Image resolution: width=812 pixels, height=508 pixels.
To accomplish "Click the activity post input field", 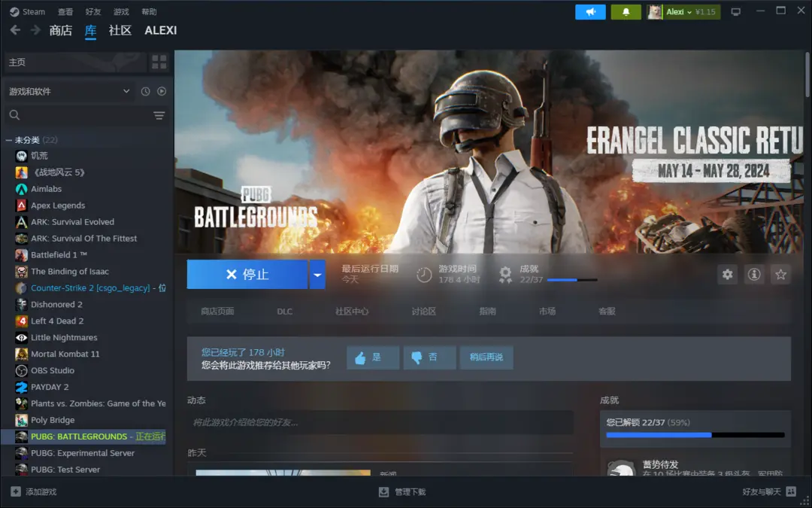I will click(x=380, y=422).
